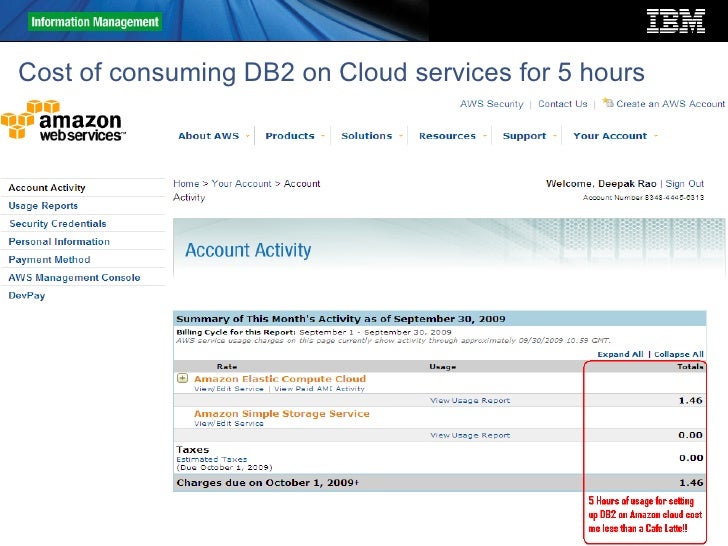Click the Rate column header
Image resolution: width=728 pixels, height=546 pixels.
(x=227, y=366)
